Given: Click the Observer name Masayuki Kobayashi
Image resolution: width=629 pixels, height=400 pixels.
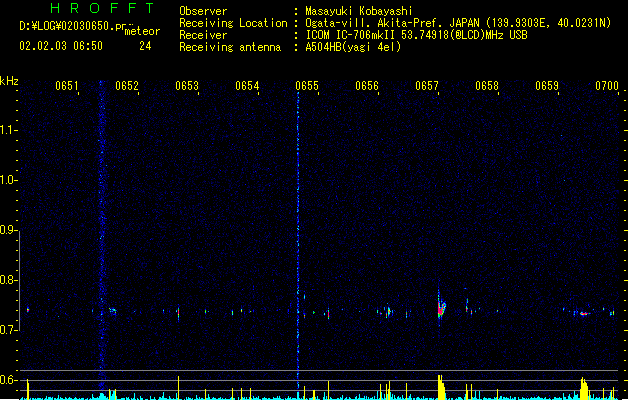Looking at the screenshot, I should coord(359,11).
